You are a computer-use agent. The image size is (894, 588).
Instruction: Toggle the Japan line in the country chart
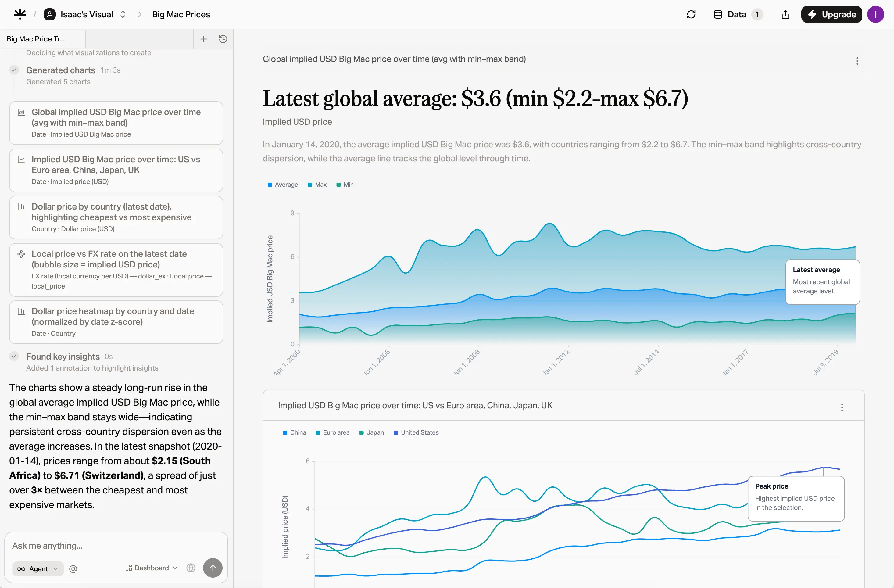[x=371, y=432]
